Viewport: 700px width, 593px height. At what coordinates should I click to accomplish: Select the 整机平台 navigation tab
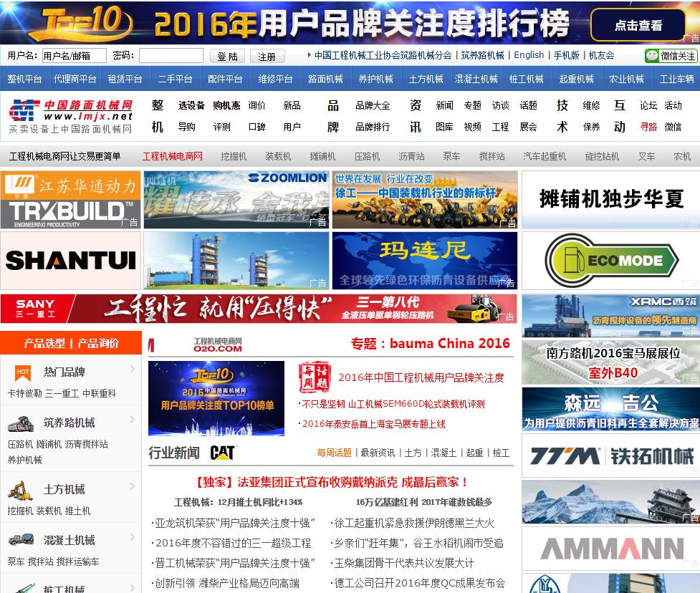coord(24,79)
